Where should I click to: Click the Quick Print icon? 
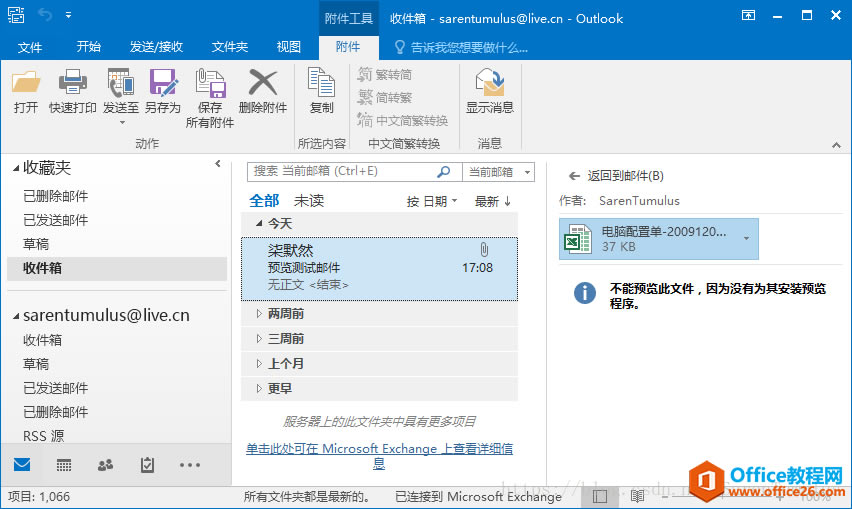pyautogui.click(x=72, y=83)
